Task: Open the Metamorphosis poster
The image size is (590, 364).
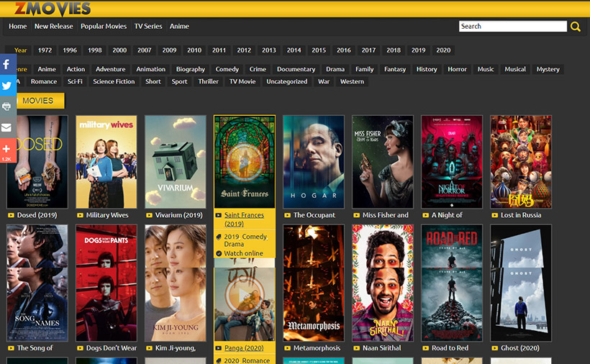Action: [314, 283]
